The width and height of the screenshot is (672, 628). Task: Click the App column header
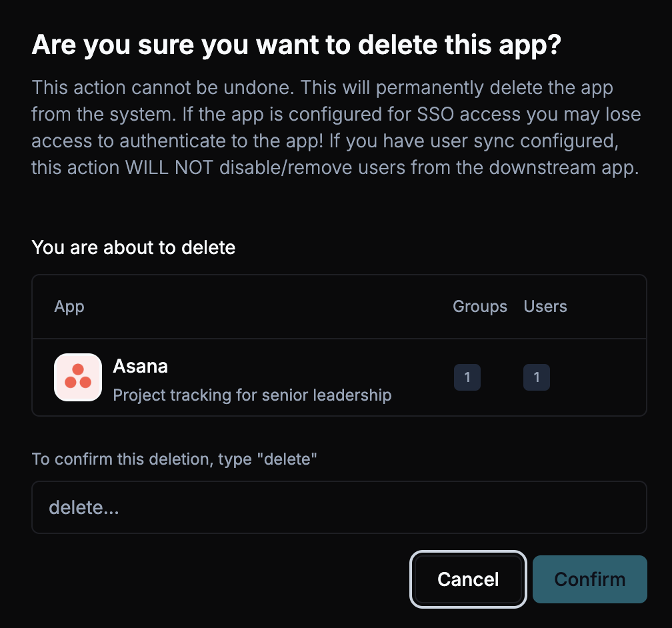pyautogui.click(x=69, y=307)
